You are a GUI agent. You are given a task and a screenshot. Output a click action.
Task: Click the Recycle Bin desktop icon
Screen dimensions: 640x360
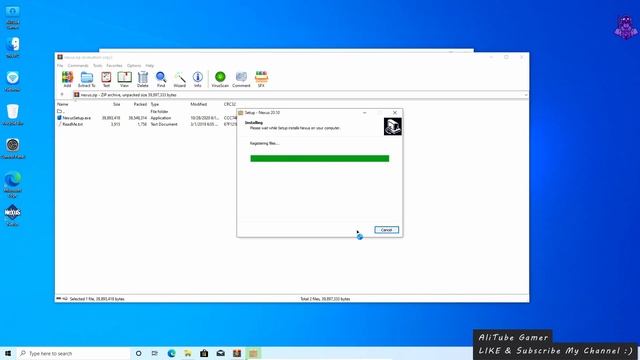13,114
